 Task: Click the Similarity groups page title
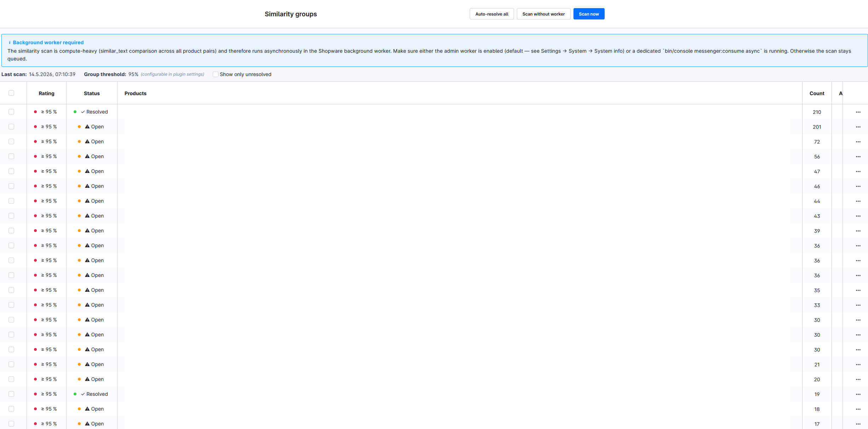291,14
